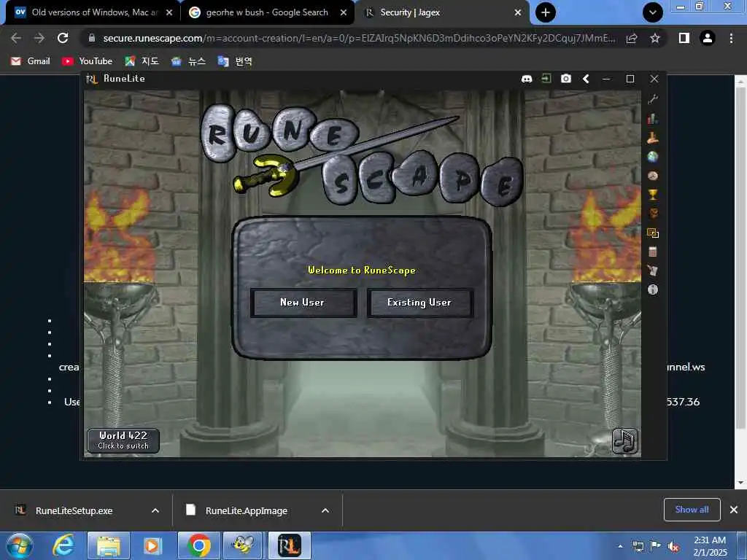Close the downloads bar
Viewport: 747px width, 560px height.
click(x=734, y=510)
